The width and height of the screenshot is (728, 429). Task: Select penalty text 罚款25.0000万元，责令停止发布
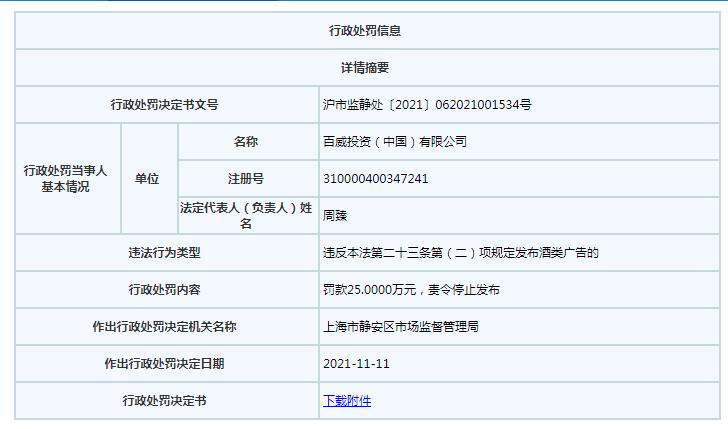(411, 290)
